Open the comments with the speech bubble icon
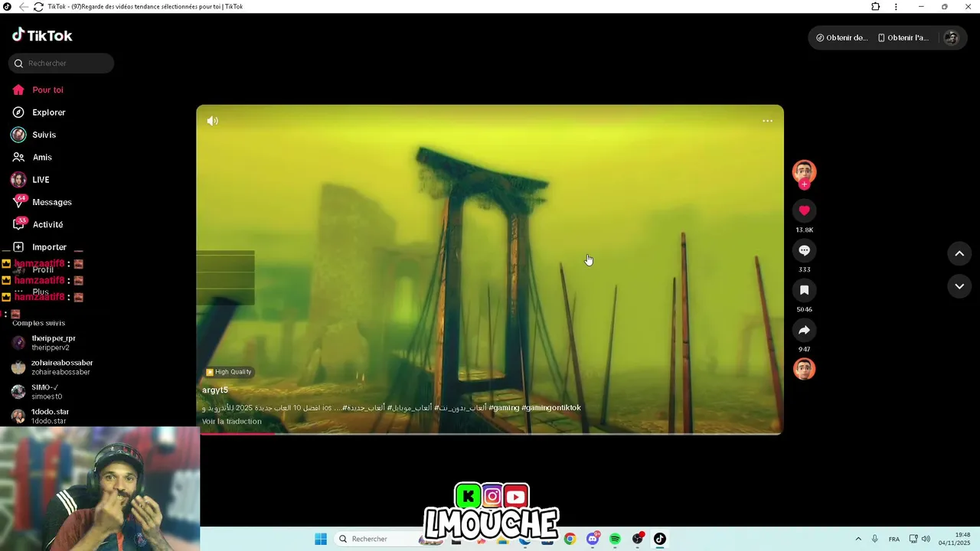The image size is (980, 551). point(804,250)
